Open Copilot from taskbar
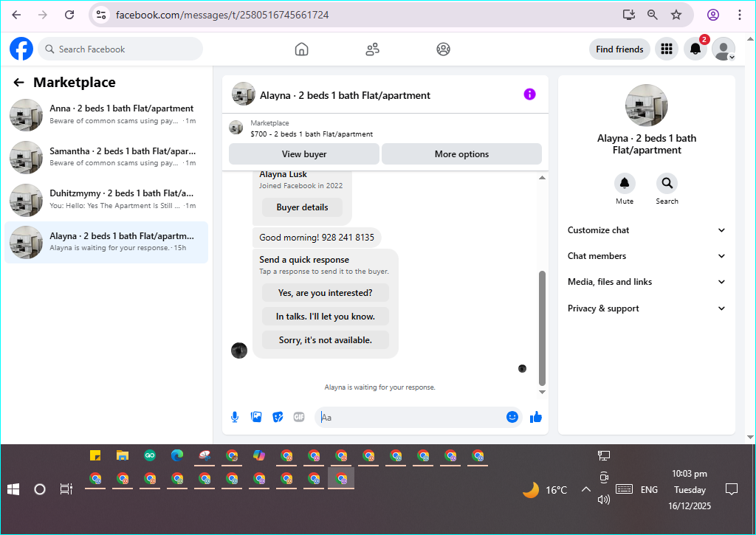Image resolution: width=756 pixels, height=535 pixels. click(259, 455)
